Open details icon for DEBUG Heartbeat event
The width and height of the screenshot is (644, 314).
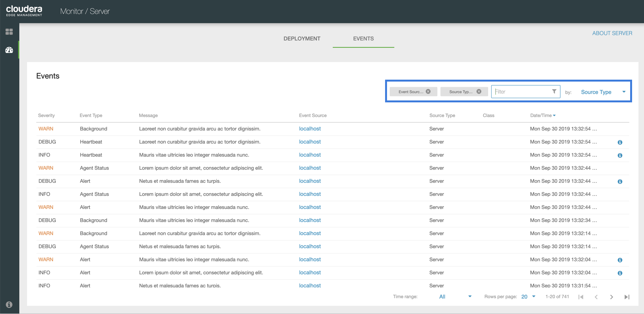point(620,142)
